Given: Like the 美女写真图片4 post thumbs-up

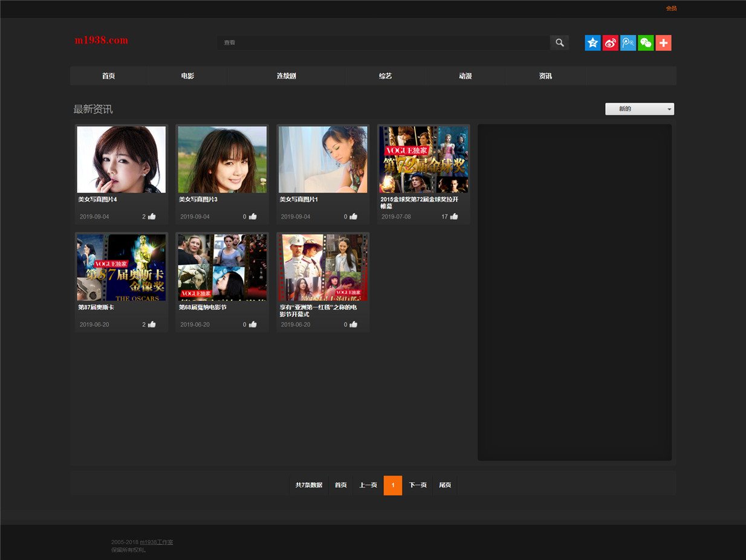Looking at the screenshot, I should point(152,216).
